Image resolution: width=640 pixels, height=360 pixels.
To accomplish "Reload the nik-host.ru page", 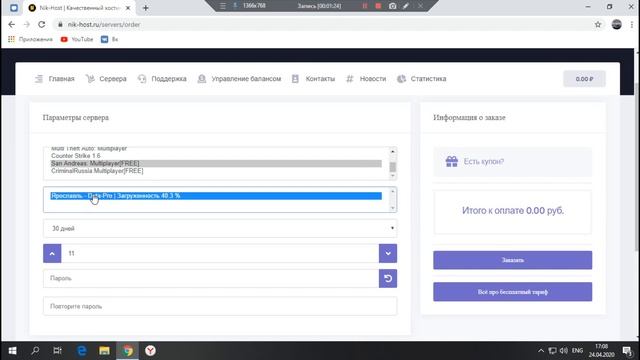I will point(42,24).
